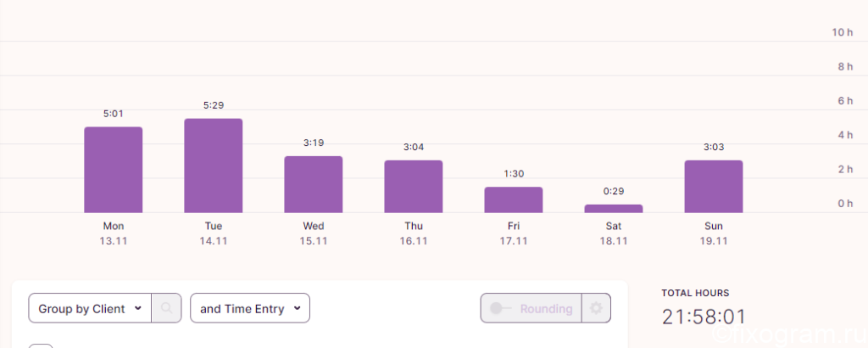Open rounding settings gear icon
Image resolution: width=868 pixels, height=348 pixels.
click(596, 308)
